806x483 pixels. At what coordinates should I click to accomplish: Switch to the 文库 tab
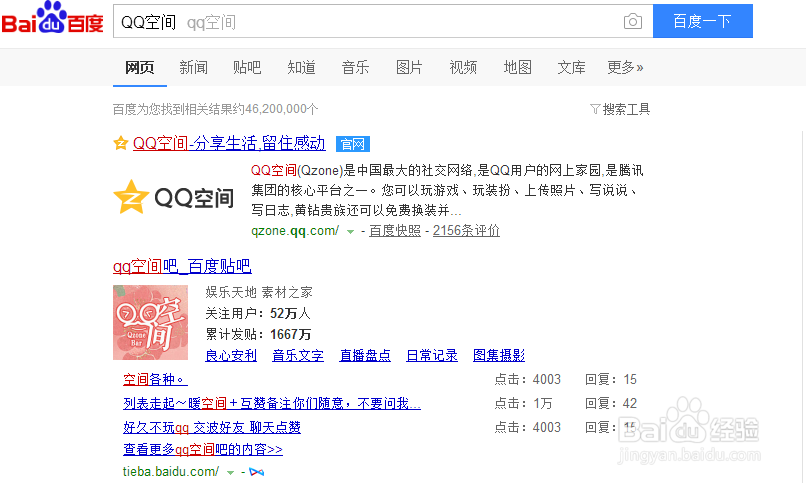coord(571,67)
